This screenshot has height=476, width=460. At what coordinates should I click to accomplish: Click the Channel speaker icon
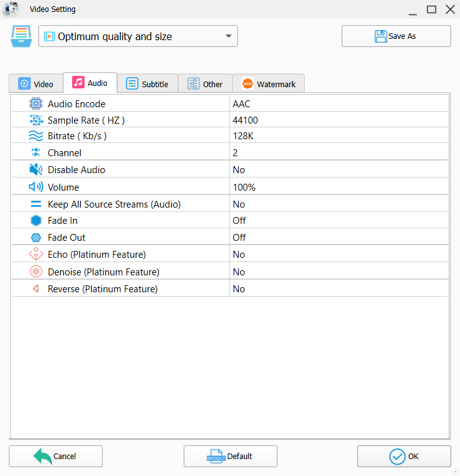(36, 152)
